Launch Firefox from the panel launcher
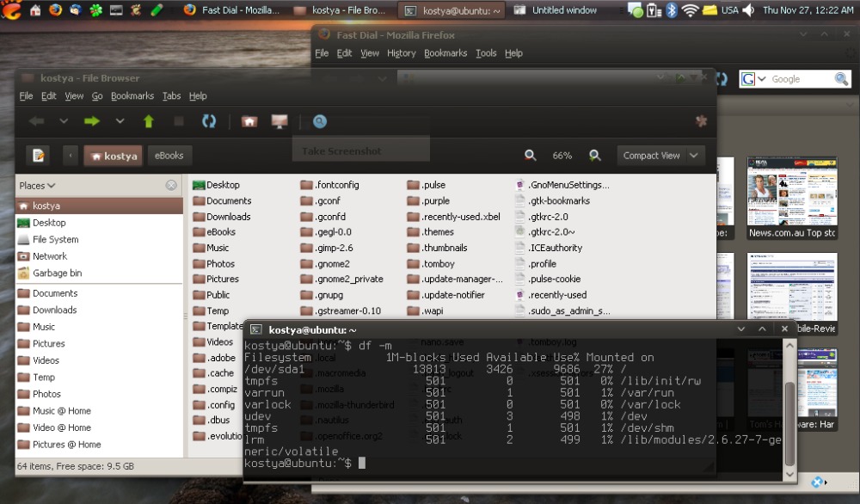The width and height of the screenshot is (860, 504). tap(55, 9)
